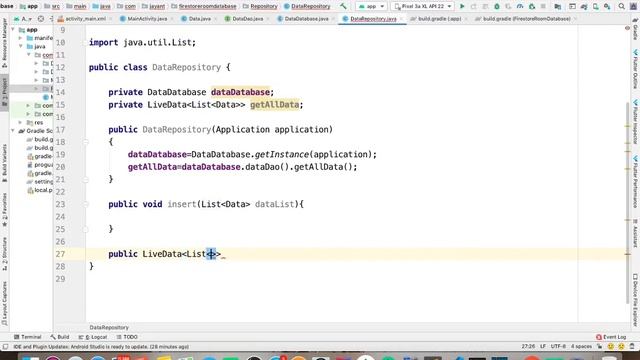The image size is (640, 360).
Task: Click the smiley feedback icon in status bar
Action: coord(611,347)
